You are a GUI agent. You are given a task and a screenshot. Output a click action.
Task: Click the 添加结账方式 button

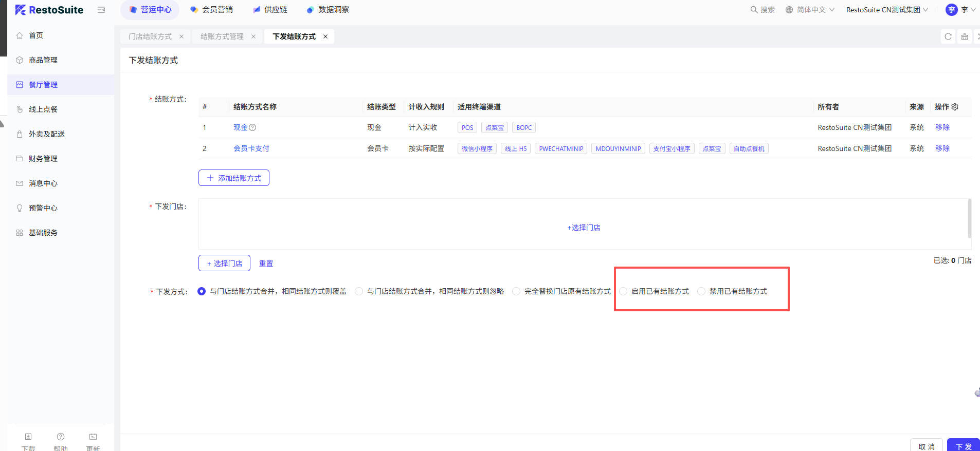pos(234,178)
